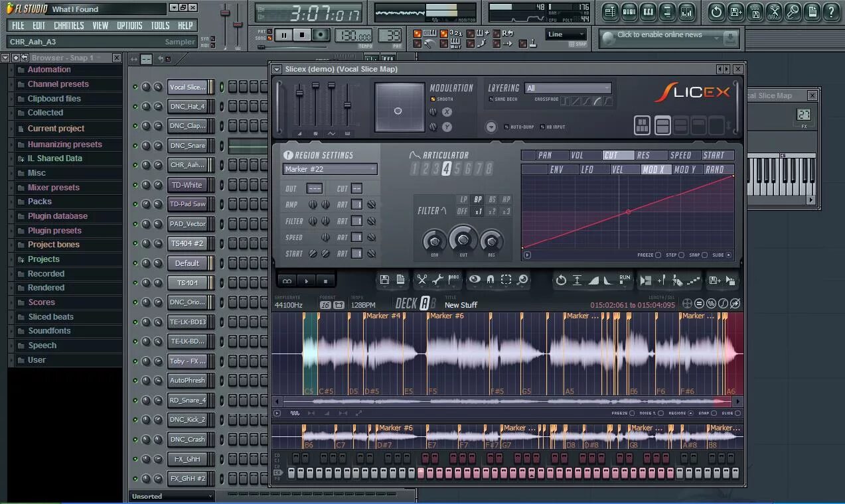
Task: Open the Slicex wrench tools icon
Action: point(437,280)
